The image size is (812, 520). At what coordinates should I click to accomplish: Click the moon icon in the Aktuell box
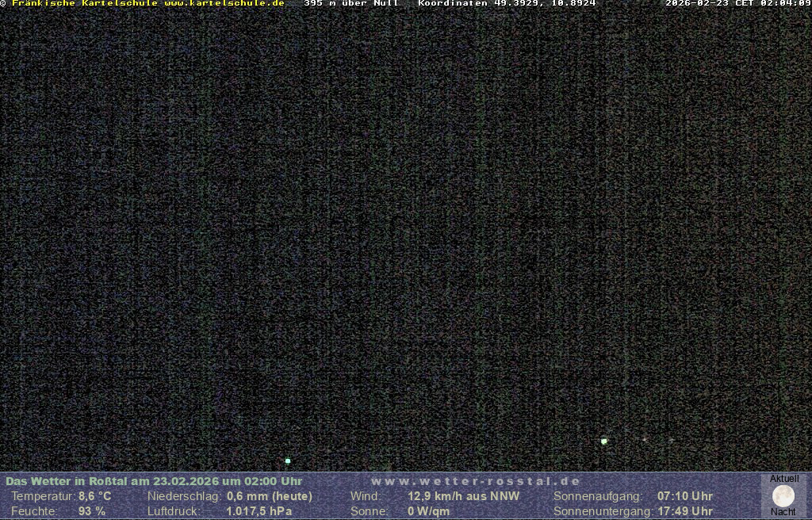pos(783,496)
